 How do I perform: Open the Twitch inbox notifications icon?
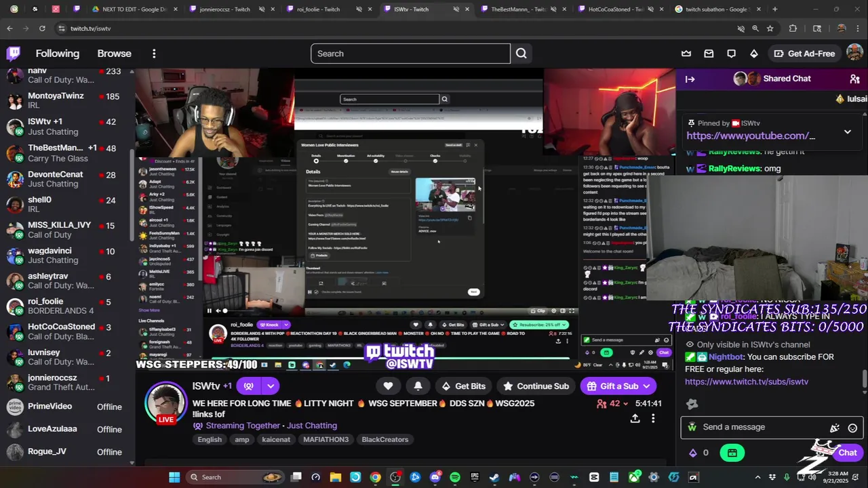pos(709,54)
